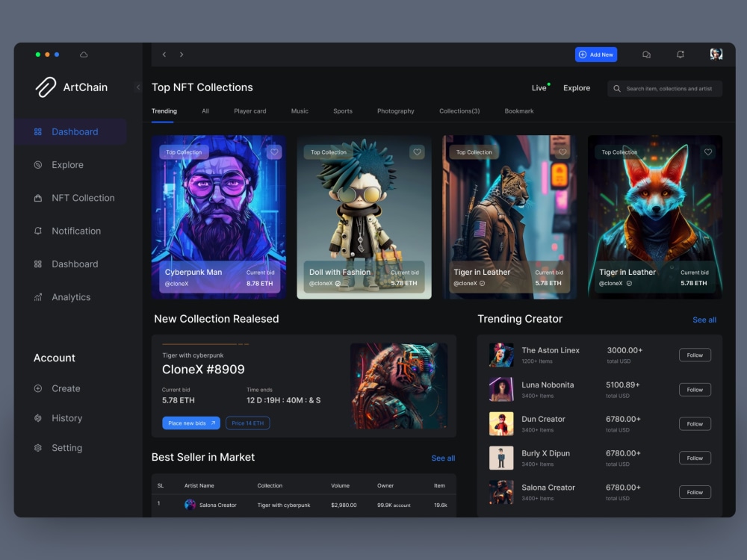
Task: Open the Doll with Fashion NFT card
Action: point(364,217)
